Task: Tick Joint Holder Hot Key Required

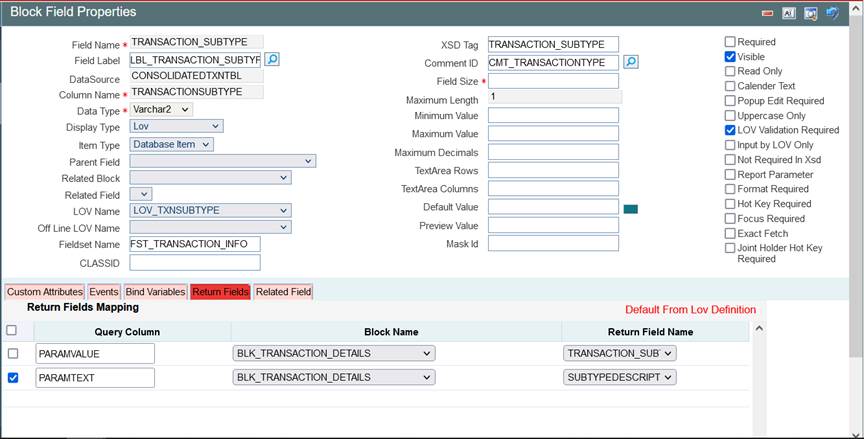Action: (x=730, y=248)
